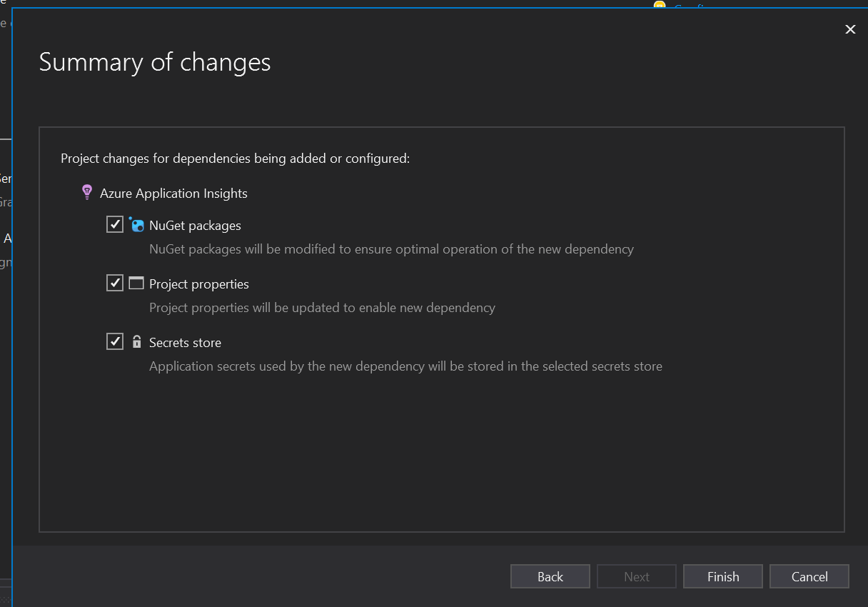This screenshot has height=607, width=868.
Task: Click the disabled Next button
Action: click(x=636, y=576)
